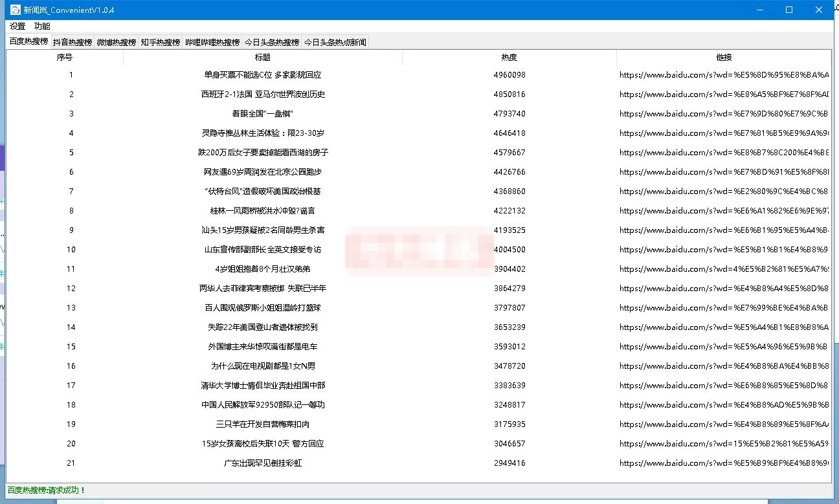Click the Baidu link in row 21
Viewport: 839px width, 504px height.
click(724, 463)
